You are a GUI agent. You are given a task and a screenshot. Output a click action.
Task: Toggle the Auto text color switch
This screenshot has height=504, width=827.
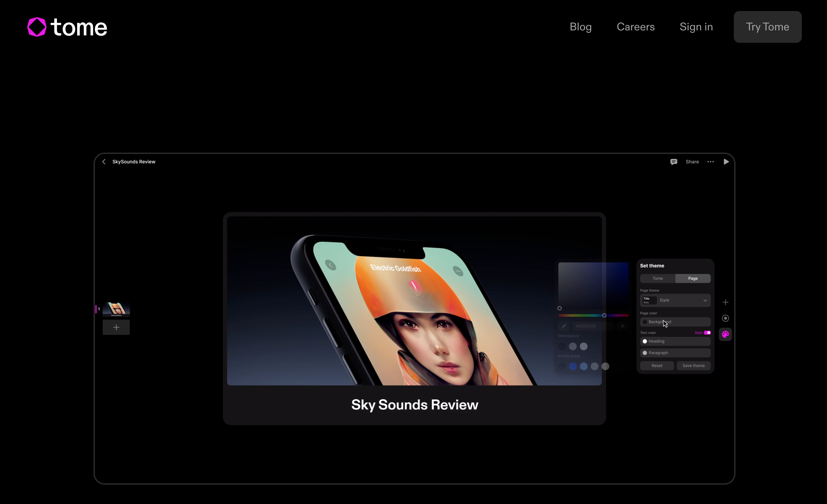click(707, 332)
